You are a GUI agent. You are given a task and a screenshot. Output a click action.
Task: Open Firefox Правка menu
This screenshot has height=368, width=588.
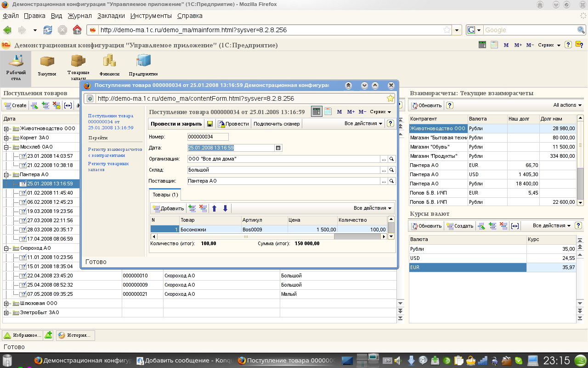(x=34, y=16)
